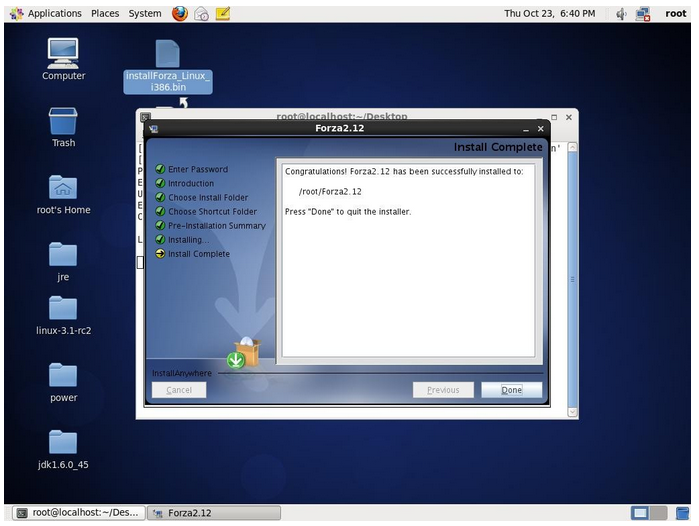This screenshot has width=699, height=526.
Task: Click the Choose Install Folder step
Action: 208,197
